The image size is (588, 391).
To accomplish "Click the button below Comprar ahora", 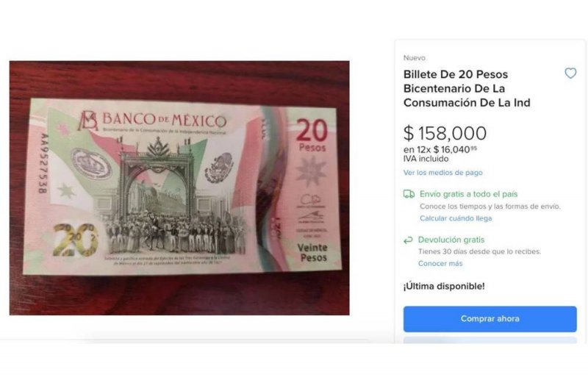I will pyautogui.click(x=490, y=340).
